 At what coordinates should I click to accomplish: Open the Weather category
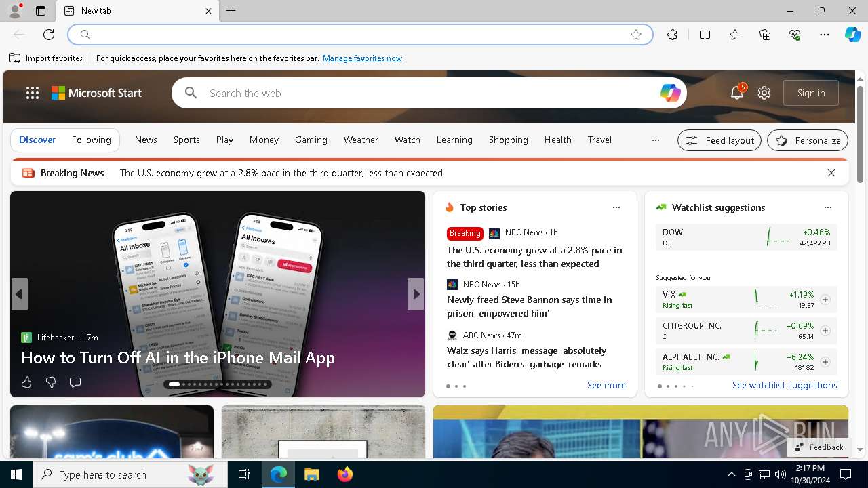pyautogui.click(x=361, y=140)
